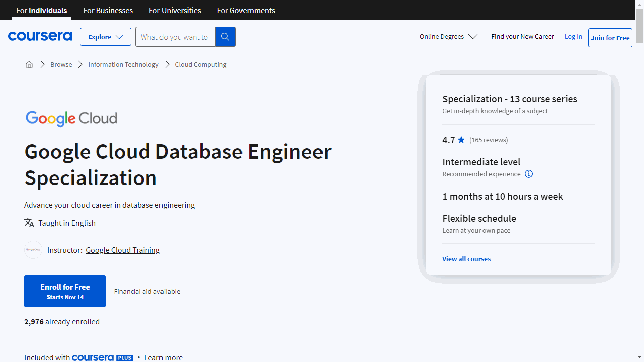The width and height of the screenshot is (644, 362).
Task: Expand the Online Degrees menu
Action: pos(448,36)
